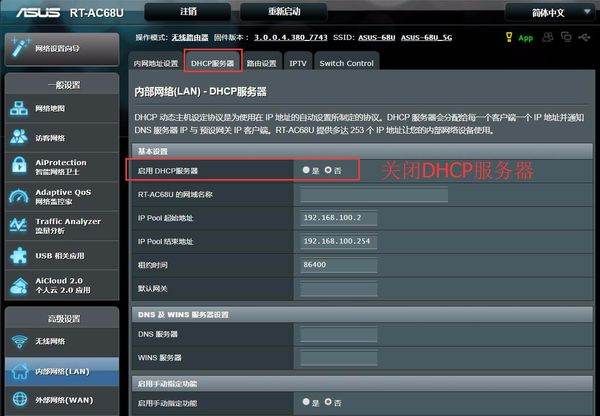The image size is (600, 416).
Task: Open AiCloud 2.0 个人云 icon
Action: pyautogui.click(x=19, y=286)
